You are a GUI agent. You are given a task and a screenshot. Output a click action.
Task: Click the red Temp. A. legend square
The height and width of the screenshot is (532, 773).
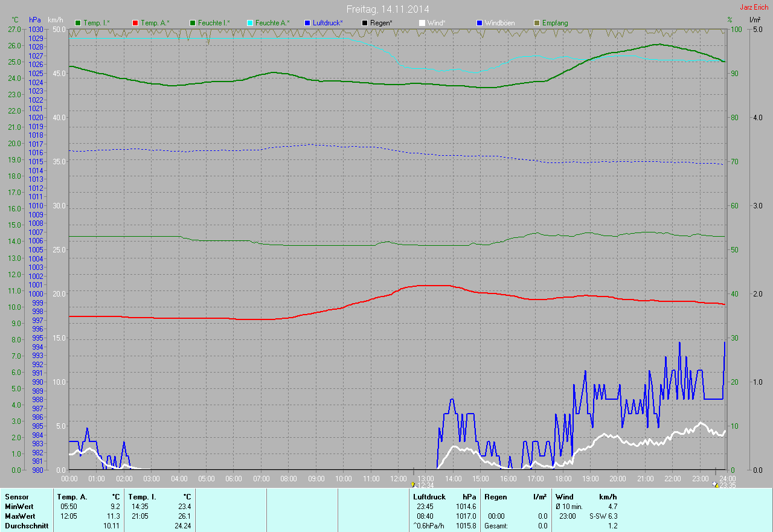[135, 23]
